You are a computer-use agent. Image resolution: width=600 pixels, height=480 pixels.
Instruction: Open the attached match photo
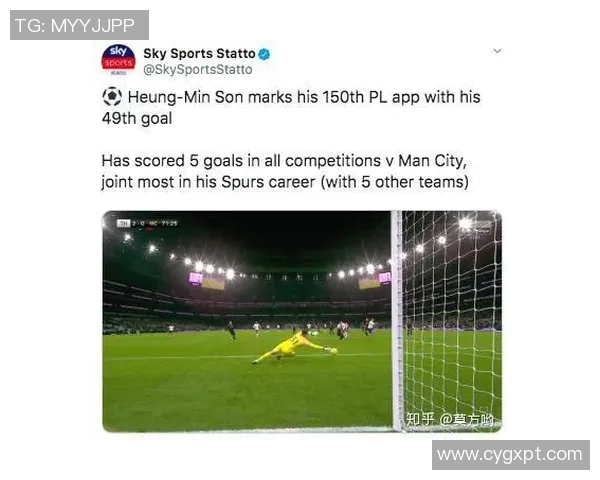pos(302,322)
